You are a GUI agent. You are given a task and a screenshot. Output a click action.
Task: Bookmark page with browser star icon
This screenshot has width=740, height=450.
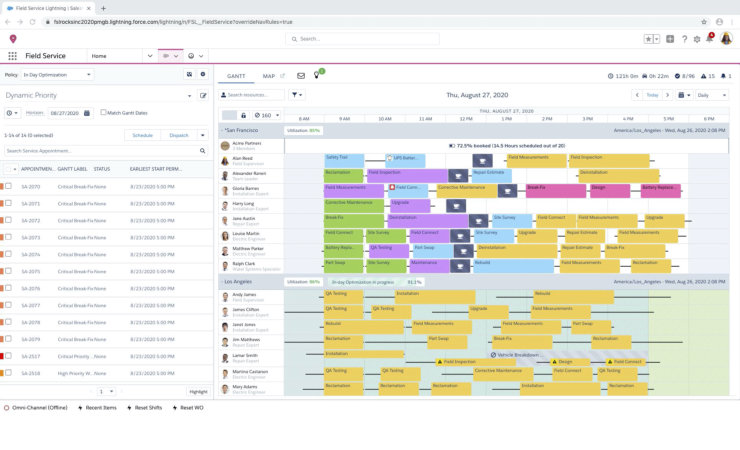coord(704,22)
